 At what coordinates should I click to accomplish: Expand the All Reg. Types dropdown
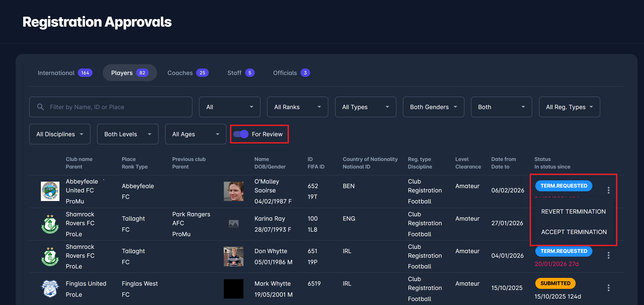coord(569,107)
